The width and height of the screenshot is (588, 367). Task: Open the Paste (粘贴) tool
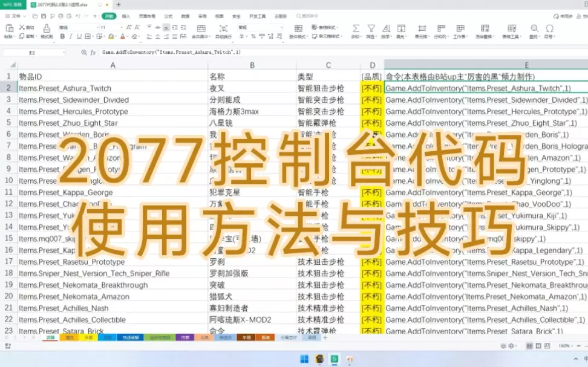tap(9, 31)
